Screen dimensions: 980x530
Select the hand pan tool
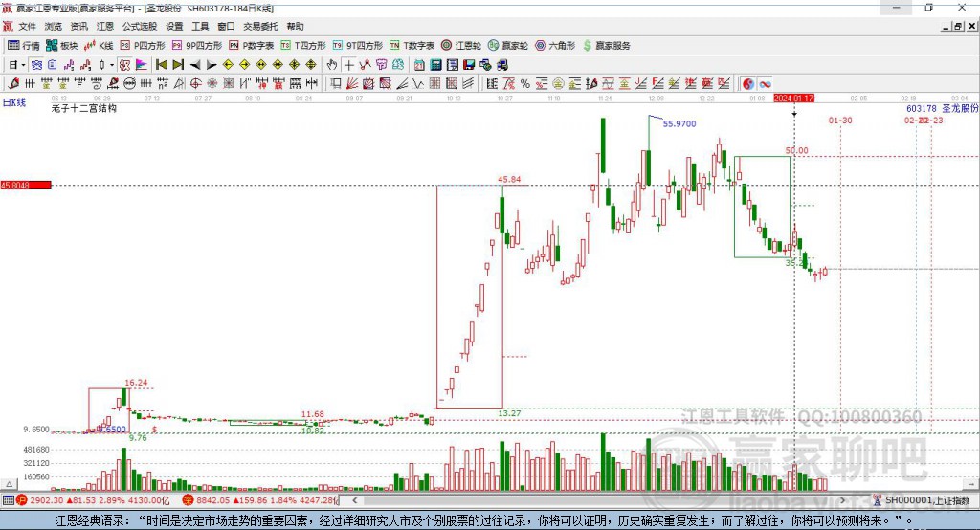click(332, 65)
